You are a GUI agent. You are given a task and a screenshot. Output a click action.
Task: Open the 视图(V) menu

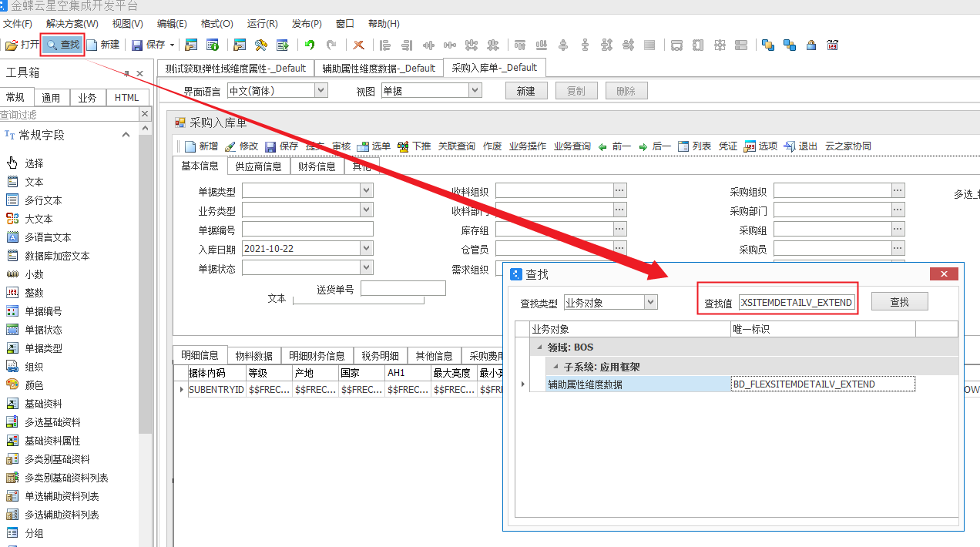click(x=127, y=24)
